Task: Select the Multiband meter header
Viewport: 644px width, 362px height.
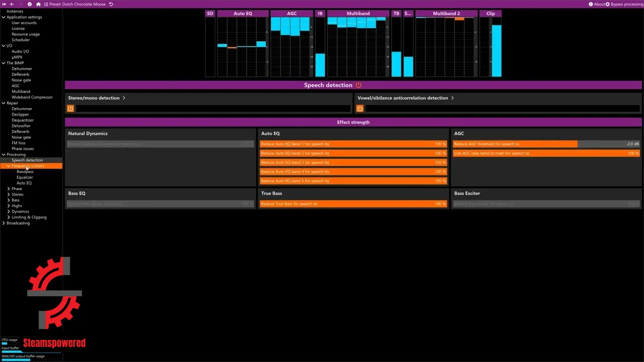Action: (x=358, y=14)
